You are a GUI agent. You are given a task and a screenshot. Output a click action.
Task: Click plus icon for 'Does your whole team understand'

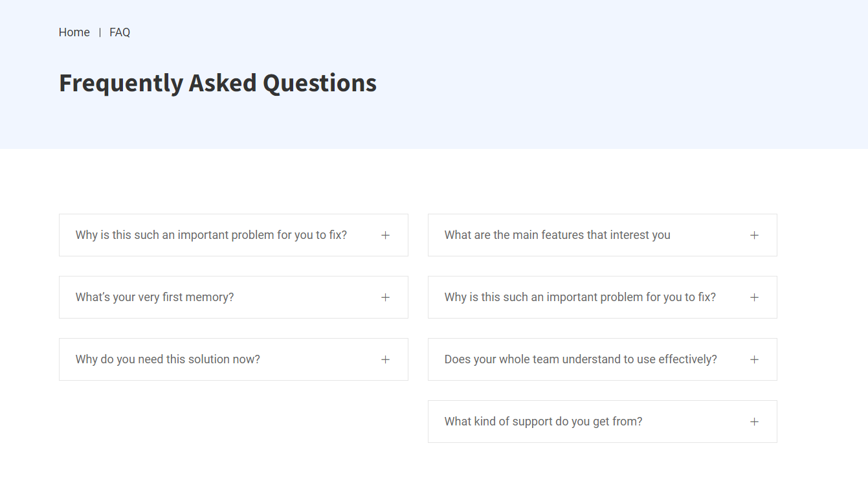(x=754, y=359)
